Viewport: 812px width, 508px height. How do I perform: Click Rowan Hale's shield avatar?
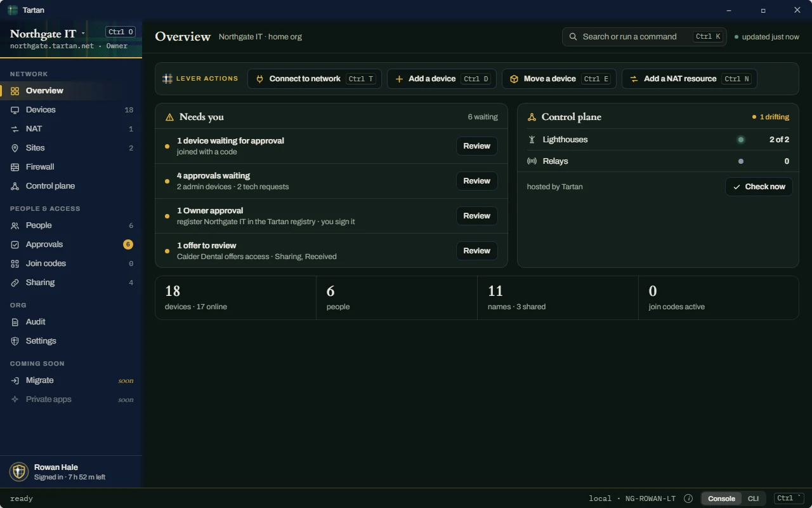coord(19,472)
